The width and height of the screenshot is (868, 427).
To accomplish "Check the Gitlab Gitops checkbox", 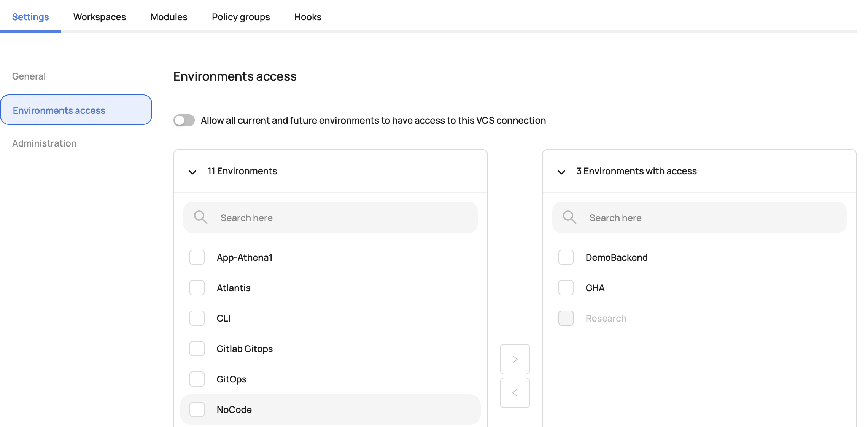I will click(197, 349).
